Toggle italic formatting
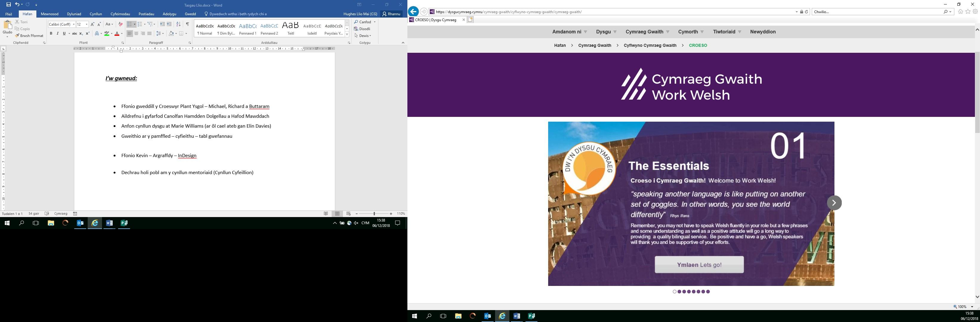The image size is (980, 322). 58,34
